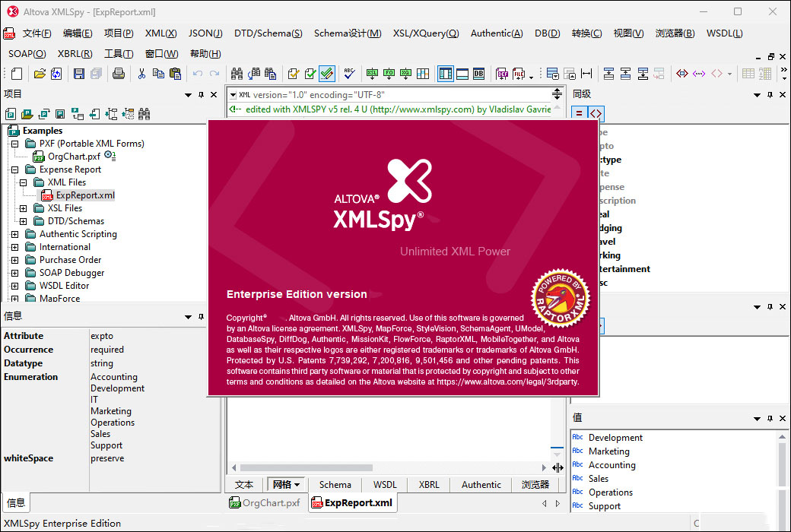
Task: Switch to the Schema view tab
Action: (335, 484)
